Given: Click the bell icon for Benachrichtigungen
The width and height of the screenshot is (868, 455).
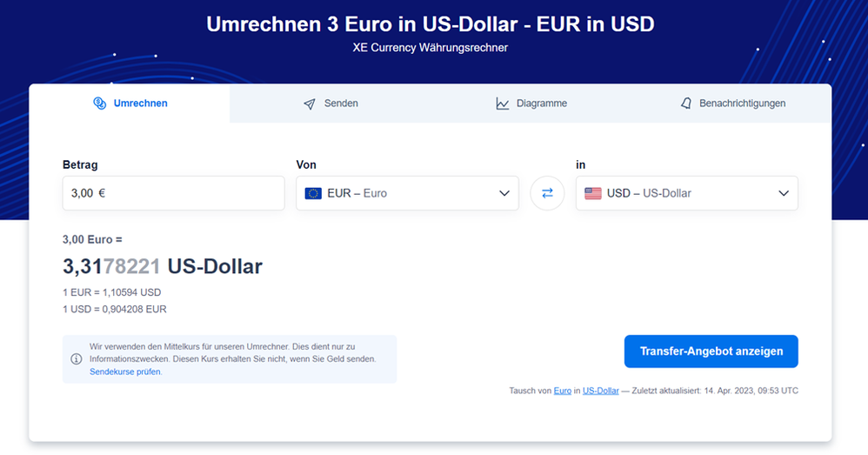Looking at the screenshot, I should (686, 104).
